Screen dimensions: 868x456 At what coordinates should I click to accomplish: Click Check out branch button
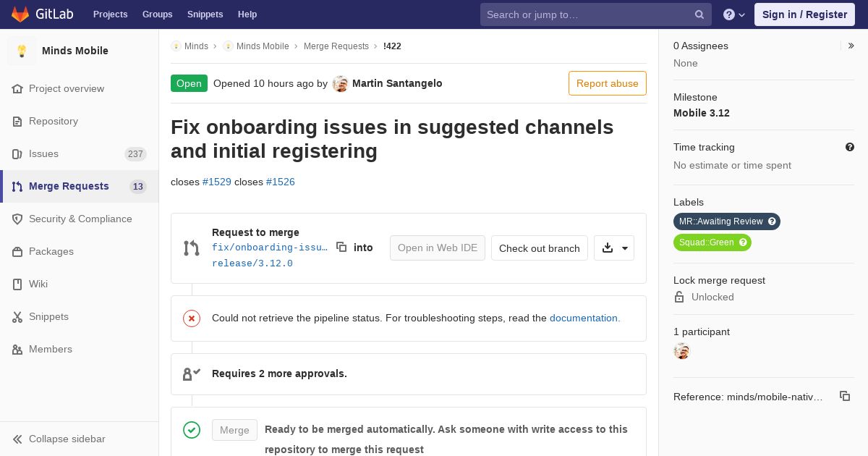[x=540, y=248]
